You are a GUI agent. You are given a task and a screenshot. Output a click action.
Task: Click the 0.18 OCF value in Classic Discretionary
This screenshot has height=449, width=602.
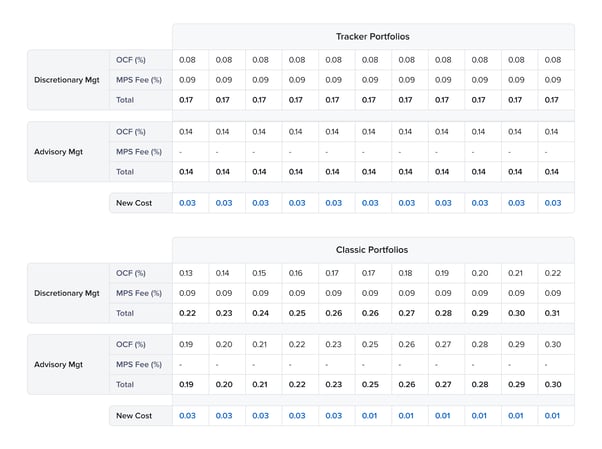pos(406,273)
